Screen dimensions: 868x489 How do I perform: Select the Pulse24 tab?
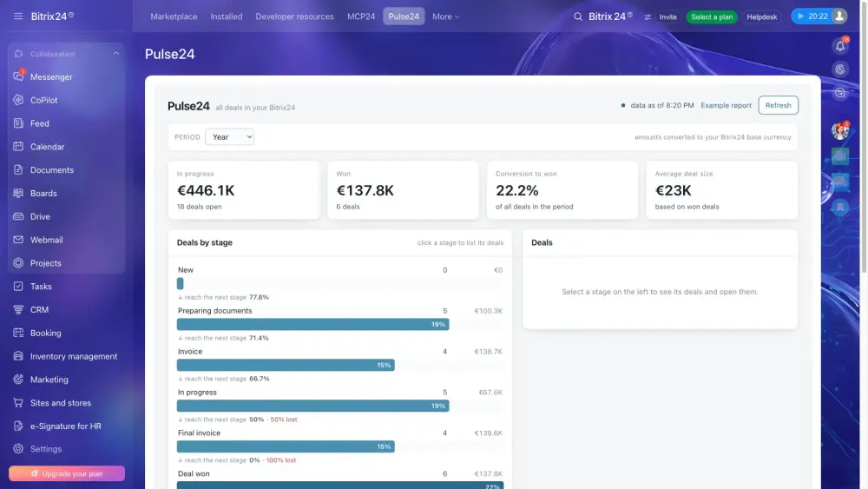(x=404, y=16)
